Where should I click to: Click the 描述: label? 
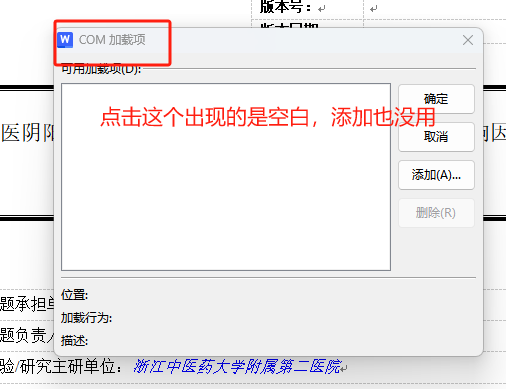(74, 341)
